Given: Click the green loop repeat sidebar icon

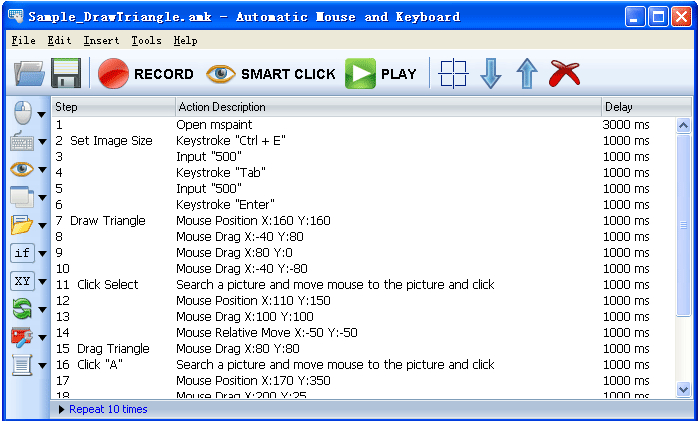Looking at the screenshot, I should click(21, 309).
